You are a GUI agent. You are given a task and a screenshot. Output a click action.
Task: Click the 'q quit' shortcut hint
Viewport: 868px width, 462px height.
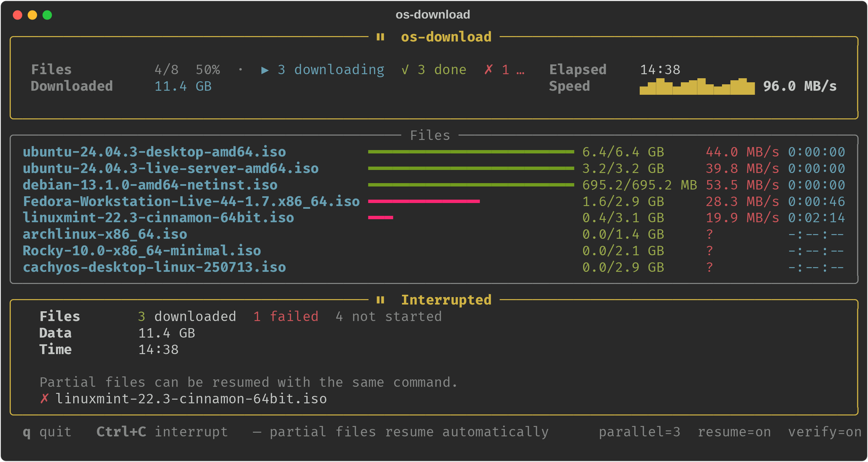47,432
